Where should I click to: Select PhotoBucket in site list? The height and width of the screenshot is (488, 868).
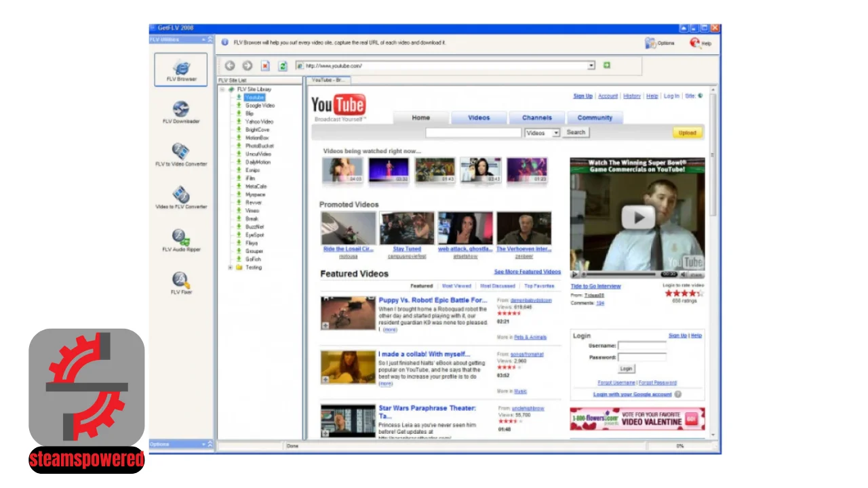tap(259, 146)
